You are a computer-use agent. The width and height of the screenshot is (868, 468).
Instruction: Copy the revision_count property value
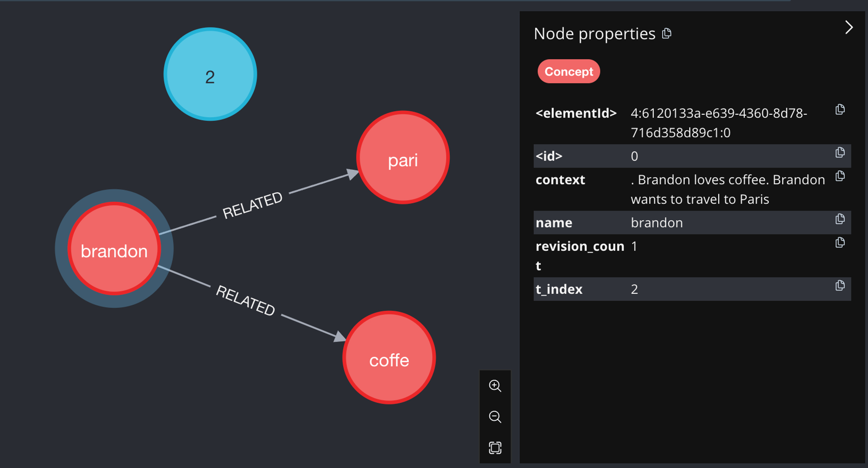pyautogui.click(x=840, y=242)
